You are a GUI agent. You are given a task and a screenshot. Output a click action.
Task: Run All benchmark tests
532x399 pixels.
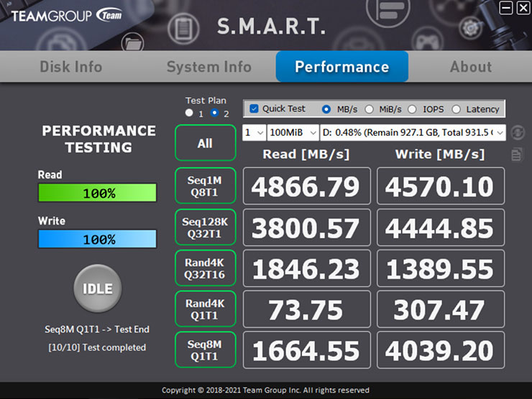point(205,143)
